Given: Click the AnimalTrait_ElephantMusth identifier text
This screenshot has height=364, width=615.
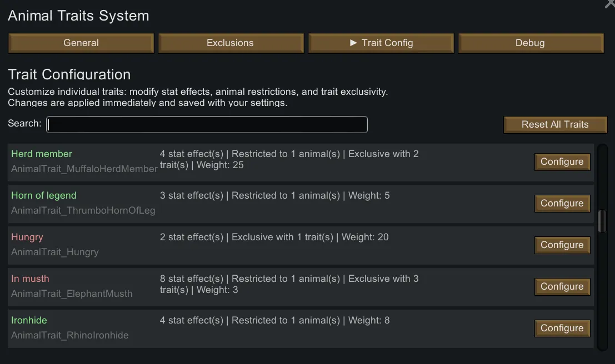Looking at the screenshot, I should click(72, 294).
